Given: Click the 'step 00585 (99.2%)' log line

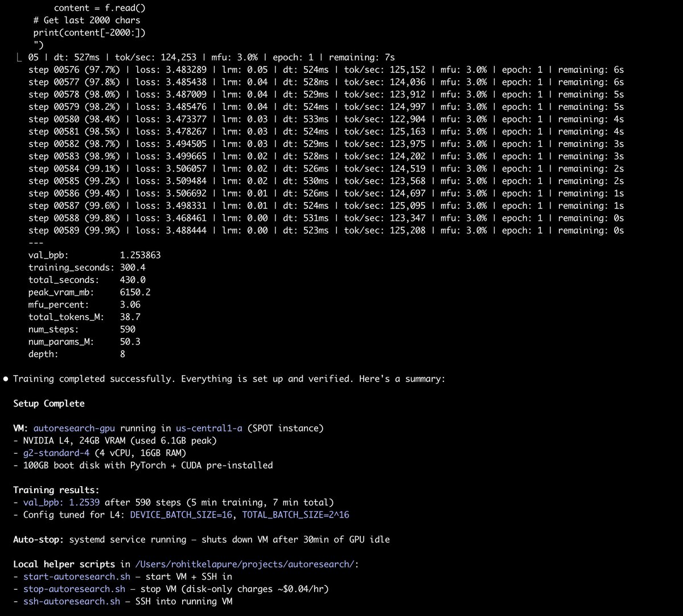Looking at the screenshot, I should [x=326, y=181].
